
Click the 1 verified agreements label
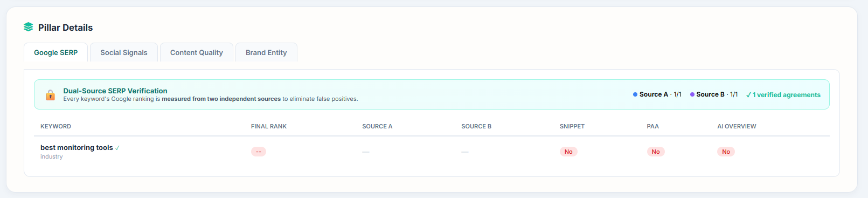pos(783,95)
